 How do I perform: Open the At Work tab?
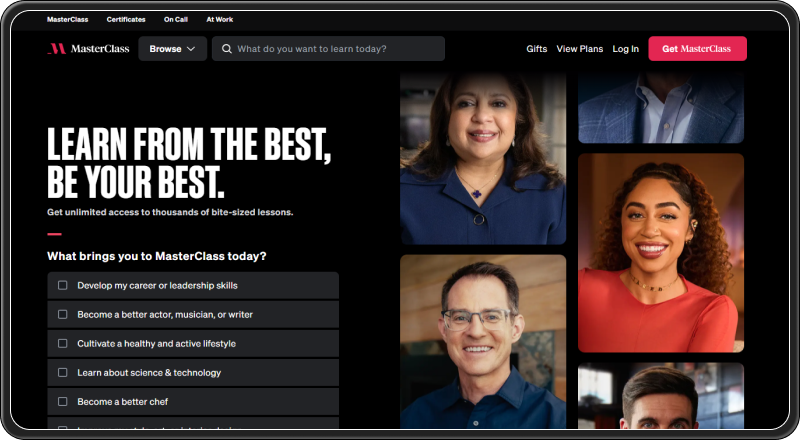pos(219,19)
